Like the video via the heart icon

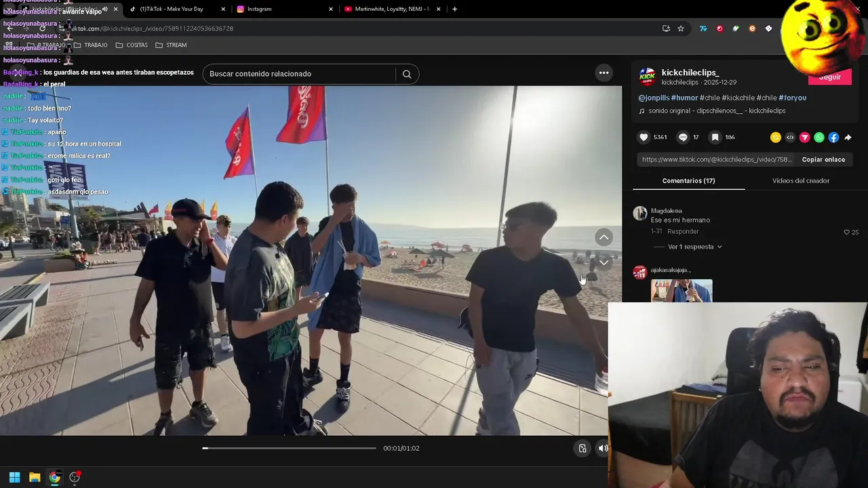(x=644, y=137)
